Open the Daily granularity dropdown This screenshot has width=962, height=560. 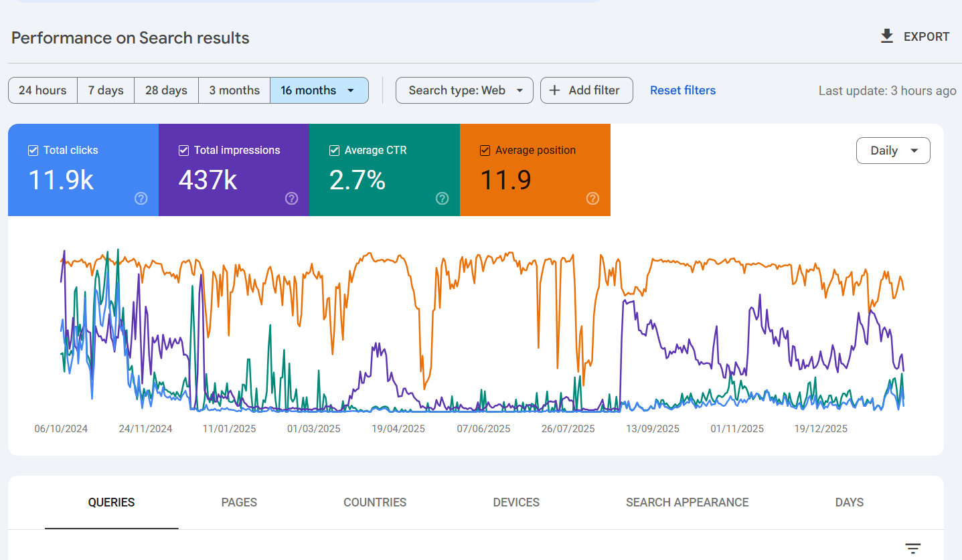(x=893, y=151)
